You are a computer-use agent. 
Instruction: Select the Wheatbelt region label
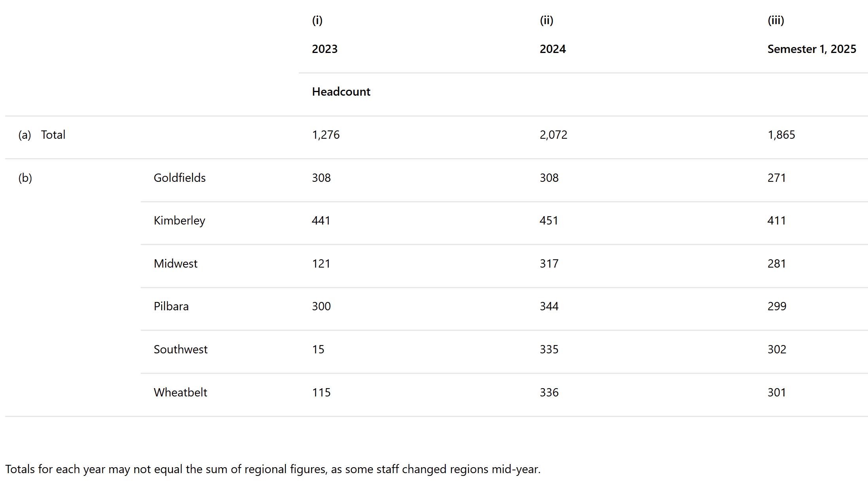click(180, 392)
